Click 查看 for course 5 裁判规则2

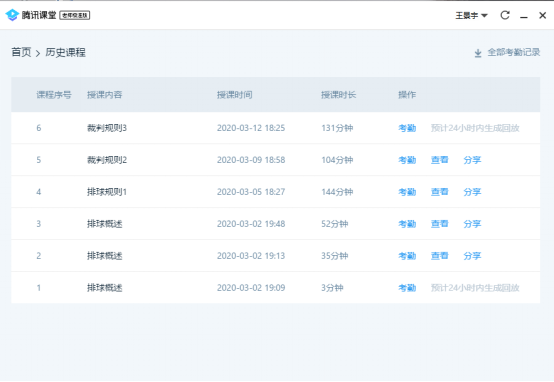click(x=440, y=160)
